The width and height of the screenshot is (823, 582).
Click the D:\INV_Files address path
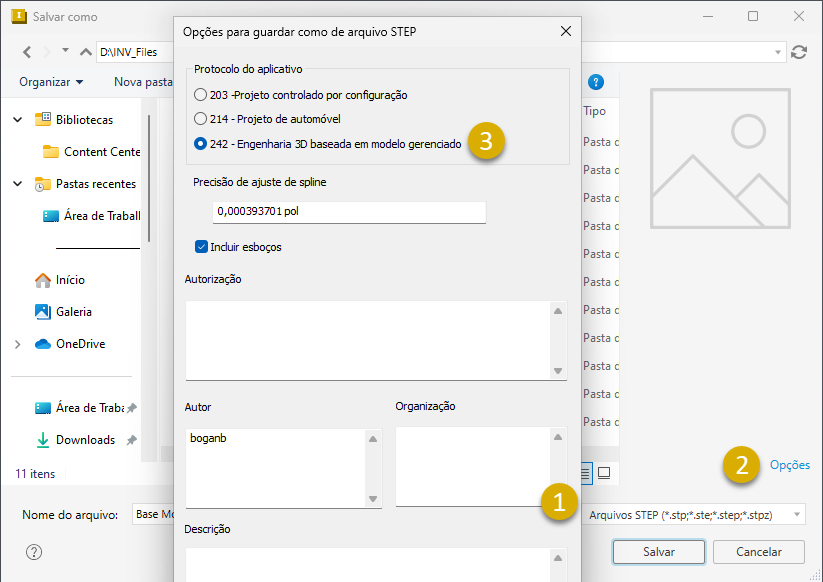129,52
